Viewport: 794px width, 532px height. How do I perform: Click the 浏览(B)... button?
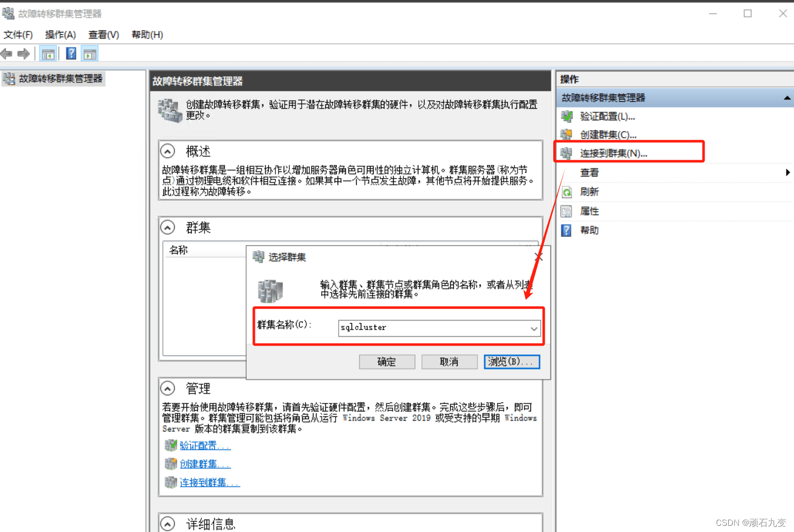[512, 362]
